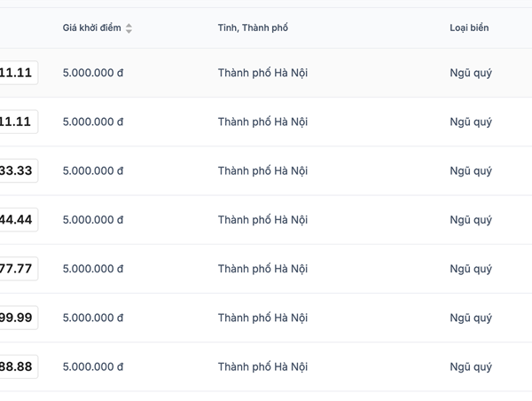Click the Loại biển column header

[x=468, y=28]
